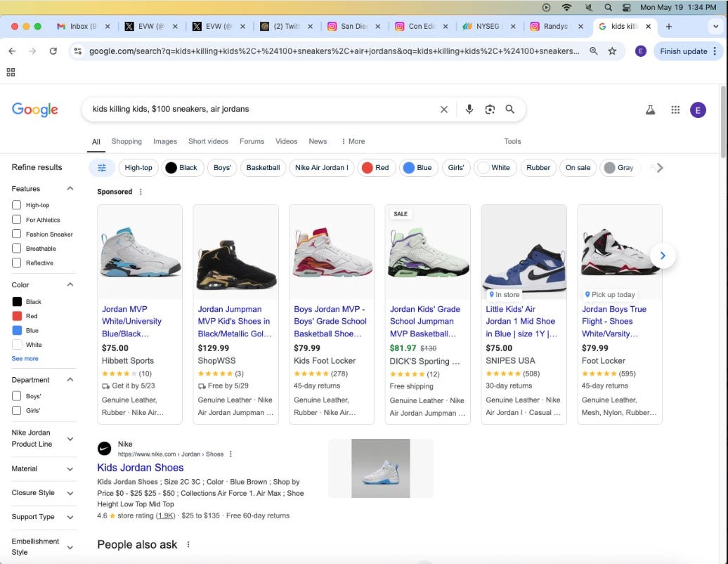The image size is (728, 564).
Task: Expand the Support Type filter
Action: pos(70,517)
